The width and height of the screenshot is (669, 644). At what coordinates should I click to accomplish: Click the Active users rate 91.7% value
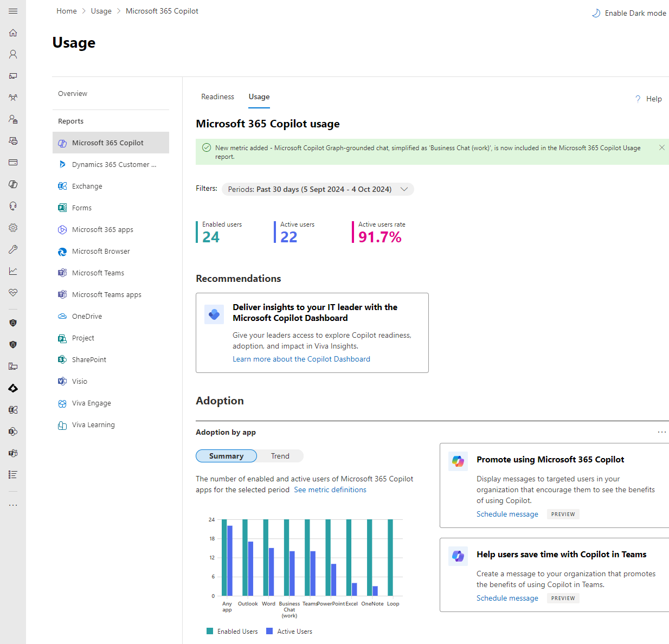(x=380, y=237)
